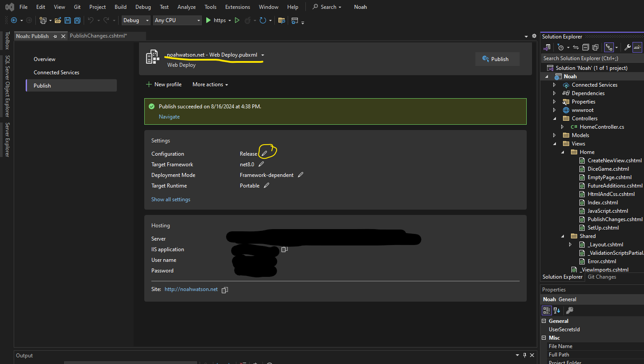Open the Debug solution configuration dropdown
Screen dimensions: 644x364
pyautogui.click(x=136, y=20)
